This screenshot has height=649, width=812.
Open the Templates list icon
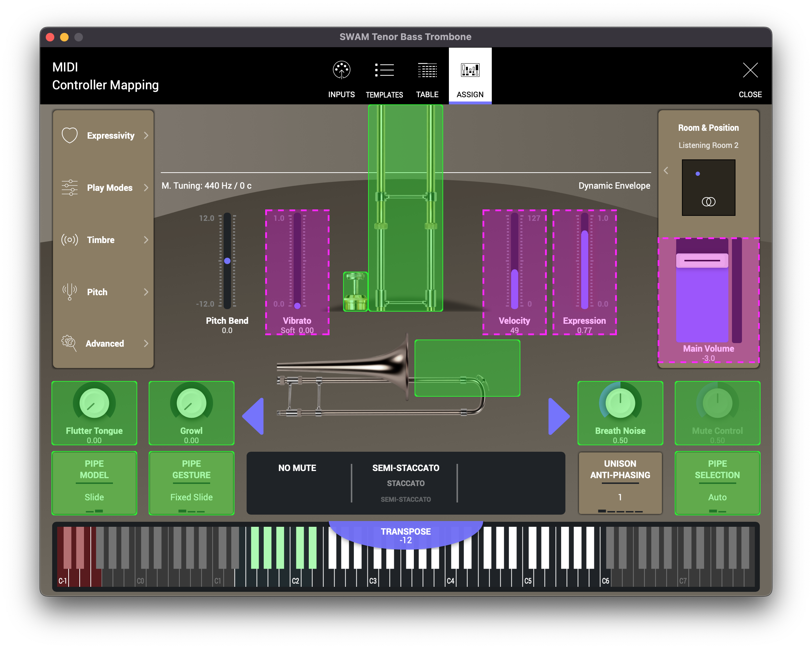click(x=384, y=70)
